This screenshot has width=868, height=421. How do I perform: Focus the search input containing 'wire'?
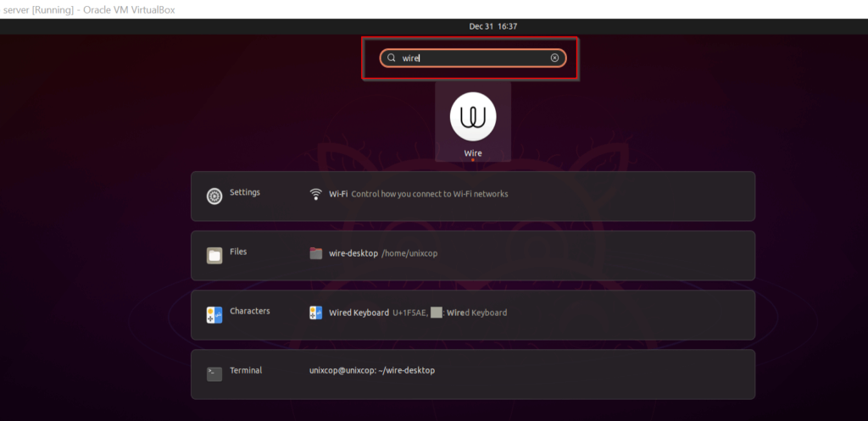473,58
